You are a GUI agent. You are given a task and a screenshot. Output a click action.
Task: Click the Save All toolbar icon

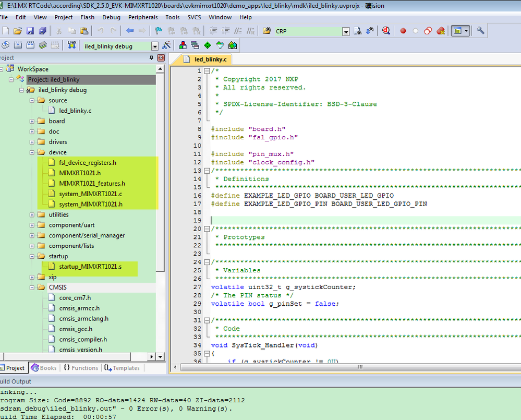pyautogui.click(x=42, y=31)
